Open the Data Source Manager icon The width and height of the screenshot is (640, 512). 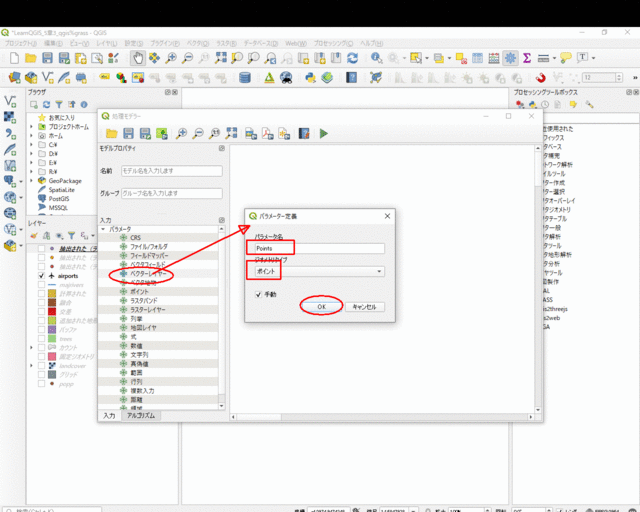point(14,78)
